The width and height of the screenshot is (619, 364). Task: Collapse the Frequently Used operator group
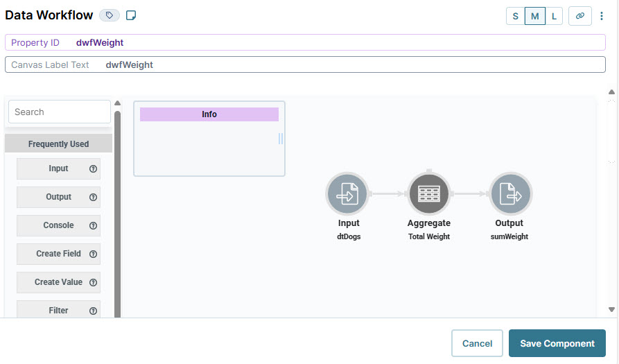click(58, 144)
